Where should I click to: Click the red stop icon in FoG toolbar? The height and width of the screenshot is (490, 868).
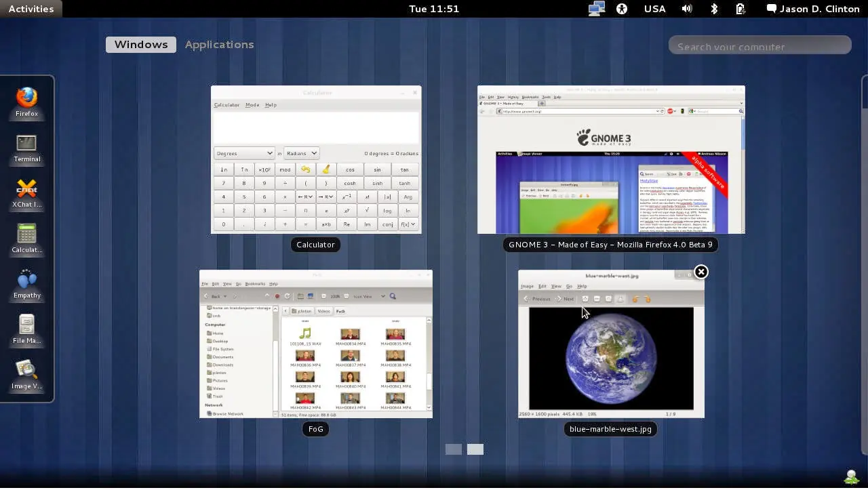click(x=277, y=296)
